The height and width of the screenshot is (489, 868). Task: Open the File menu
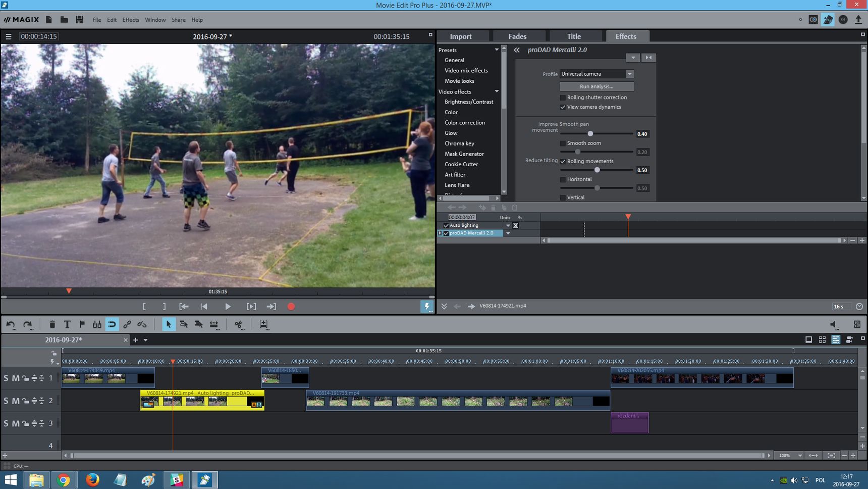coord(96,20)
